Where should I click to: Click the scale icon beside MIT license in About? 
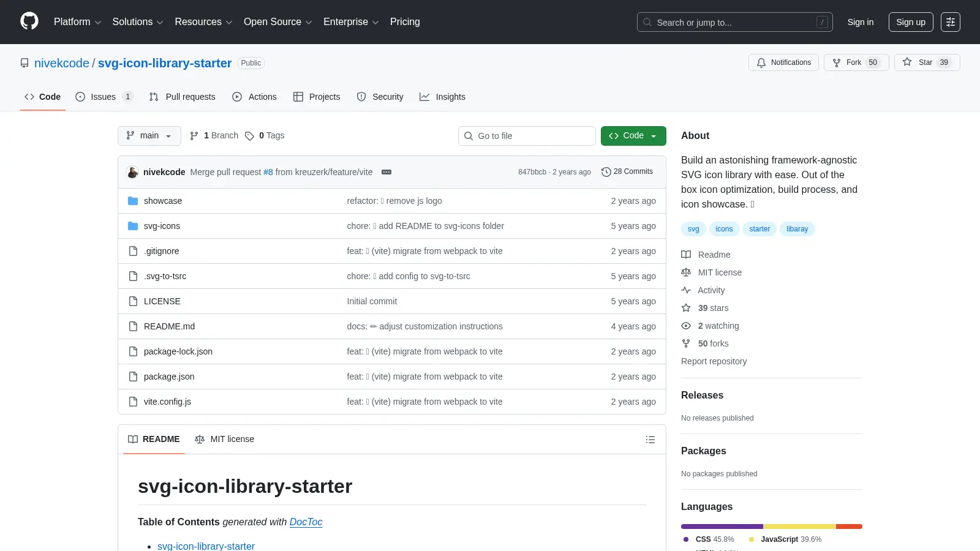[686, 272]
